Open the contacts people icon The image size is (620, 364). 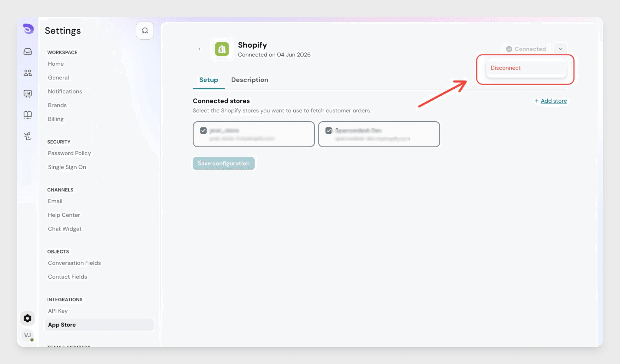28,73
